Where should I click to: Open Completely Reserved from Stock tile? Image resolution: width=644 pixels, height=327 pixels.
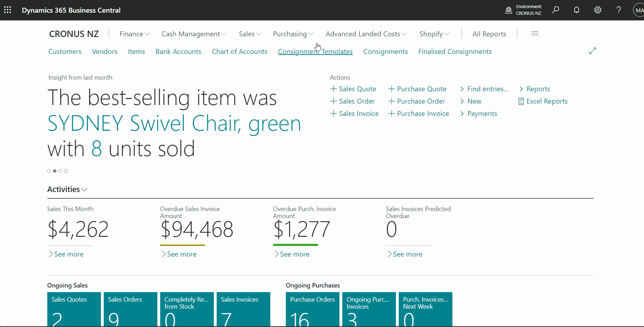point(187,309)
